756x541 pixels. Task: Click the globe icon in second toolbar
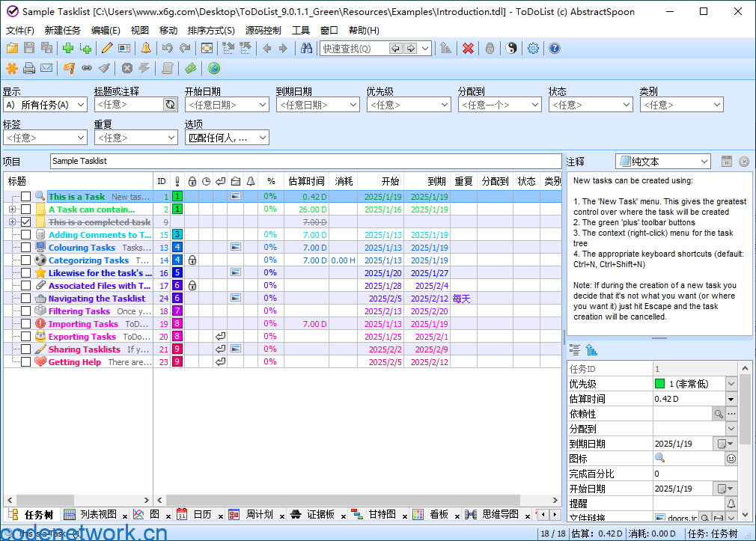click(214, 69)
